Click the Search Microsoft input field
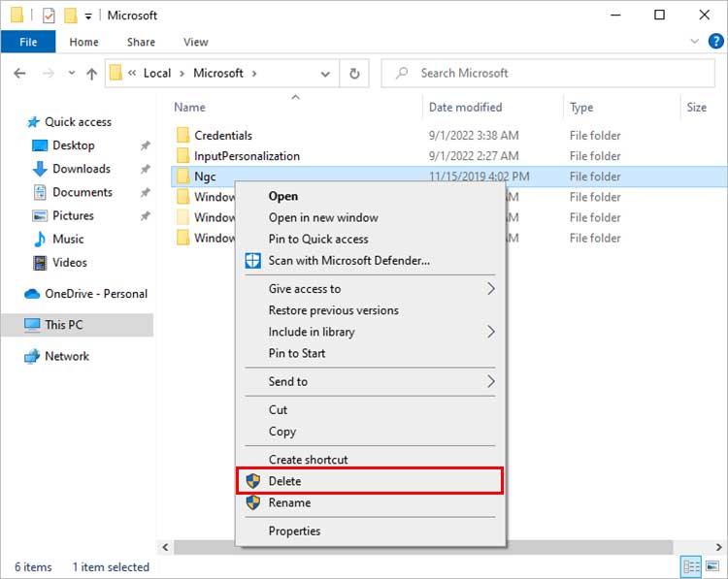 (x=553, y=74)
